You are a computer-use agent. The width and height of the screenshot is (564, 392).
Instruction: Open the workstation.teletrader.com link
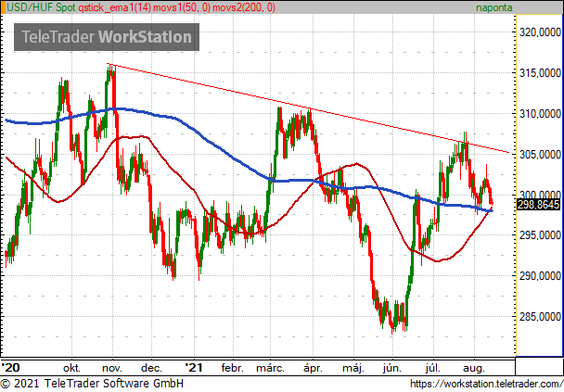[x=487, y=384]
